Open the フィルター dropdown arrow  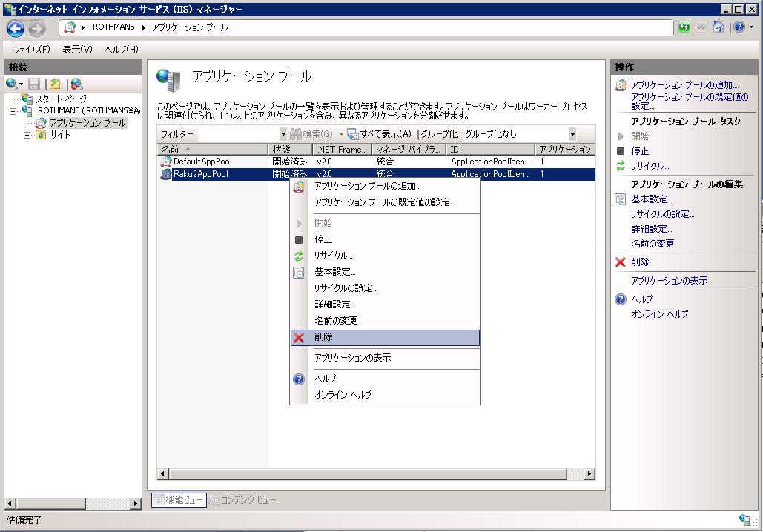tap(283, 133)
